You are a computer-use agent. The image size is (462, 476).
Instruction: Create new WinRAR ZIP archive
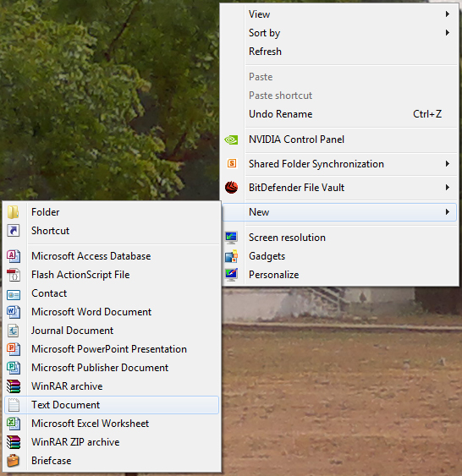112,442
